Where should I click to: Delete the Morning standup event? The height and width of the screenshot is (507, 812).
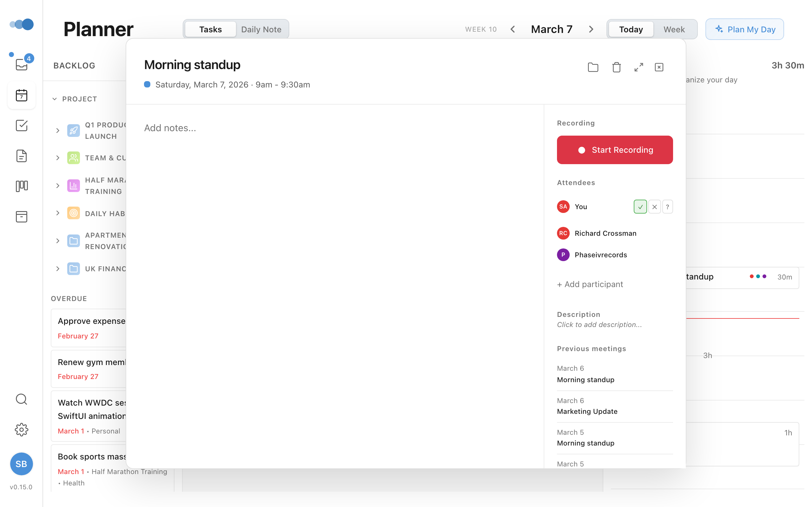616,67
